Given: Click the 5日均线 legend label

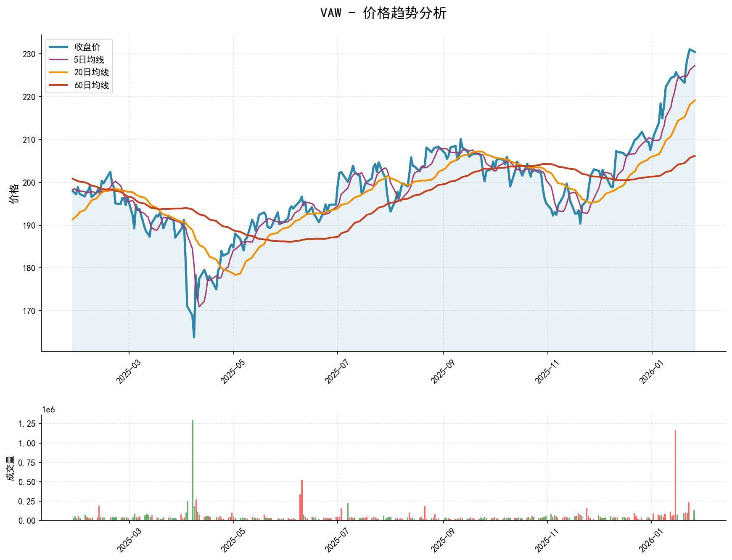Looking at the screenshot, I should (89, 60).
